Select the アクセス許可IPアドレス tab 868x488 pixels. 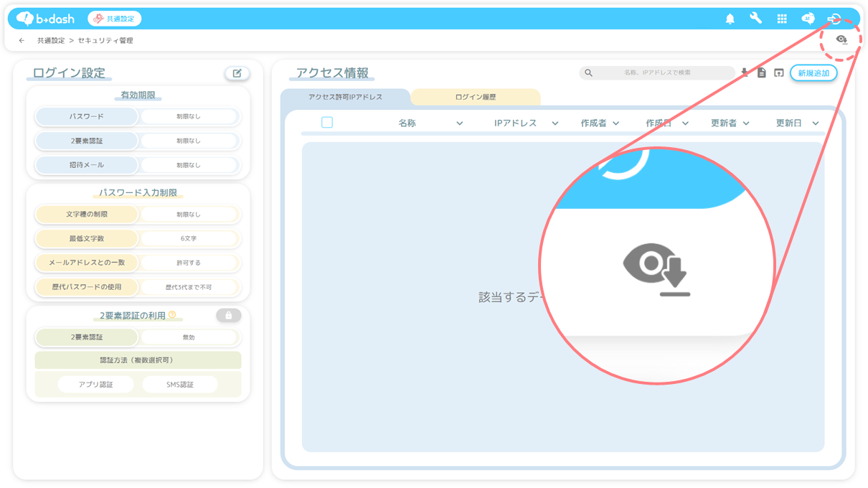345,97
